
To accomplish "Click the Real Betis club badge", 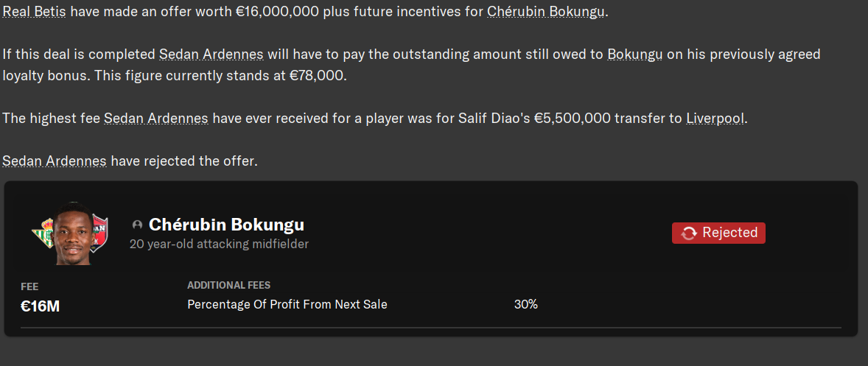I will pos(41,234).
